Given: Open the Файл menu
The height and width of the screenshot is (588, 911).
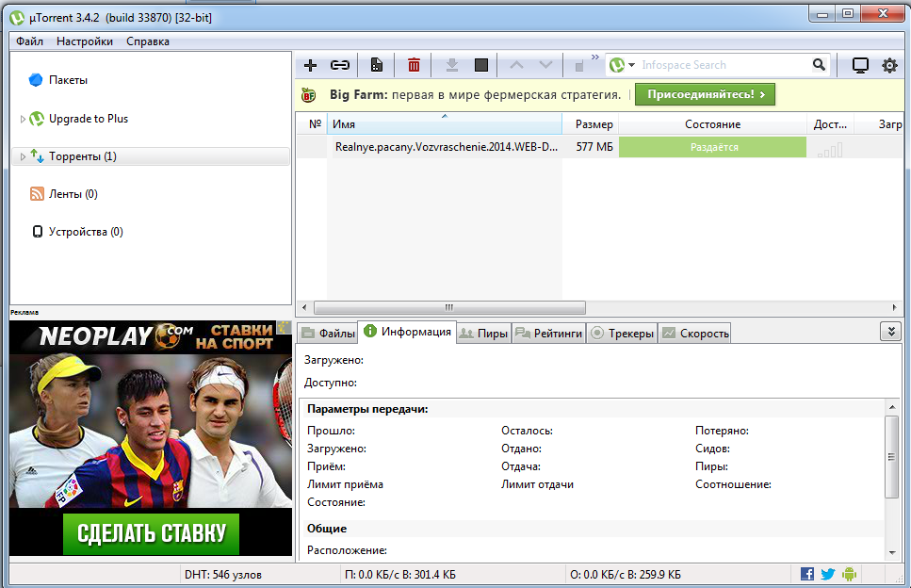Looking at the screenshot, I should [x=29, y=41].
